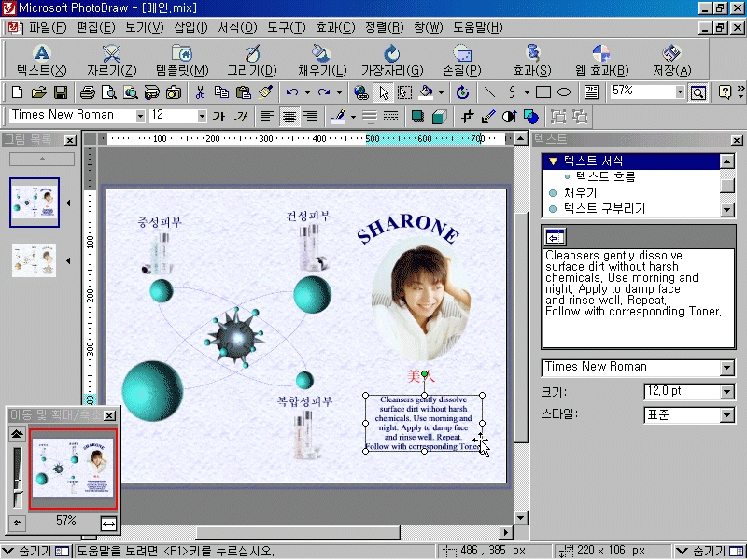Viewport: 747px width, 560px height.
Task: Open the undo history dropdown arrow
Action: [x=307, y=92]
